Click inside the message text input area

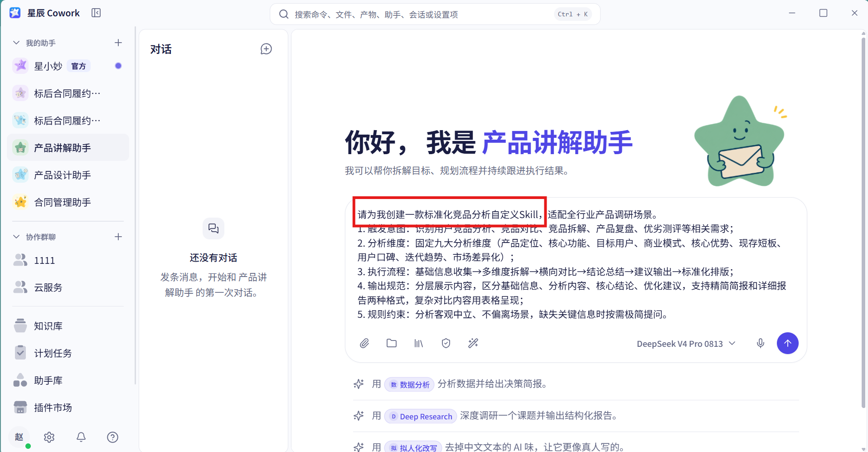pyautogui.click(x=576, y=264)
